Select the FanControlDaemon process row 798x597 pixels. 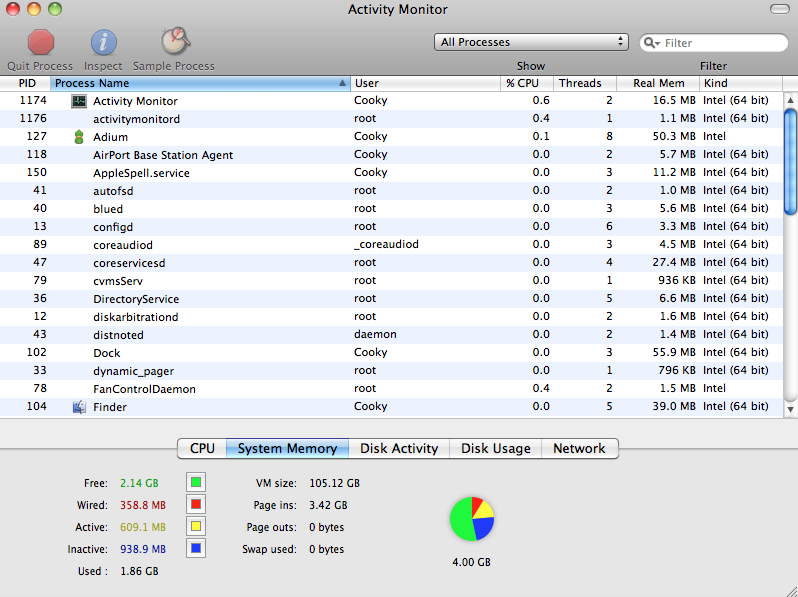click(391, 389)
